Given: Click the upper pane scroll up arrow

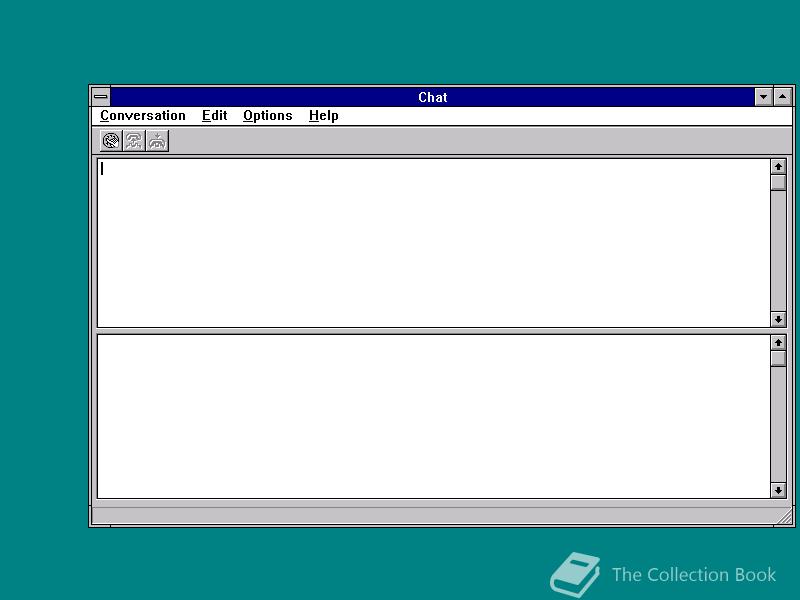Looking at the screenshot, I should [x=778, y=166].
